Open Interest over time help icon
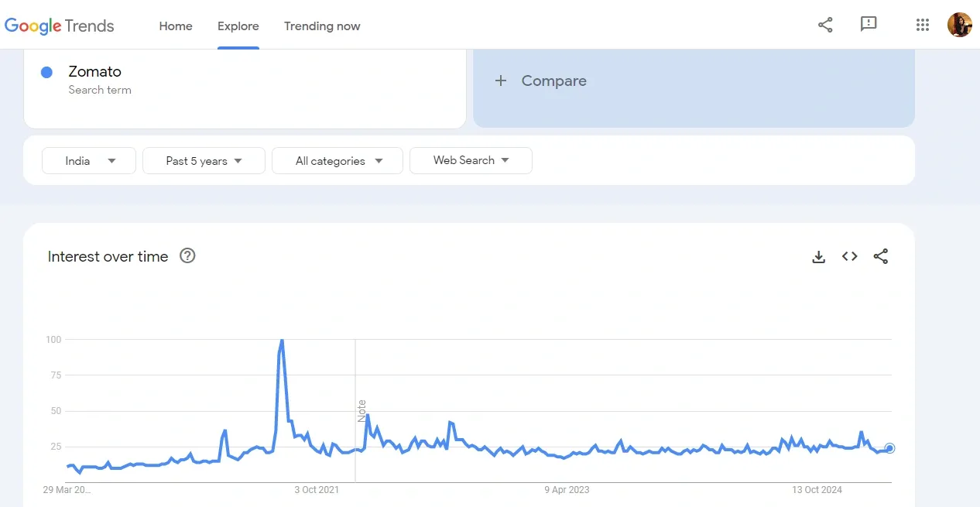The image size is (980, 507). pyautogui.click(x=187, y=256)
